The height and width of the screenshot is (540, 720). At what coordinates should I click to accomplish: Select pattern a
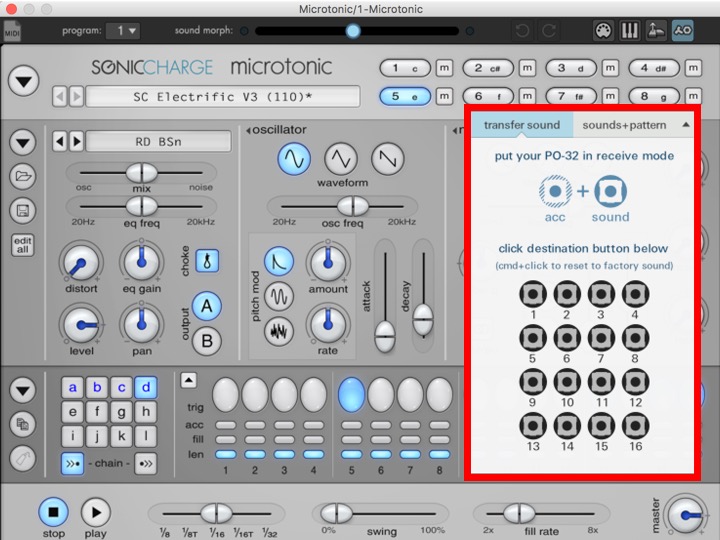[73, 388]
